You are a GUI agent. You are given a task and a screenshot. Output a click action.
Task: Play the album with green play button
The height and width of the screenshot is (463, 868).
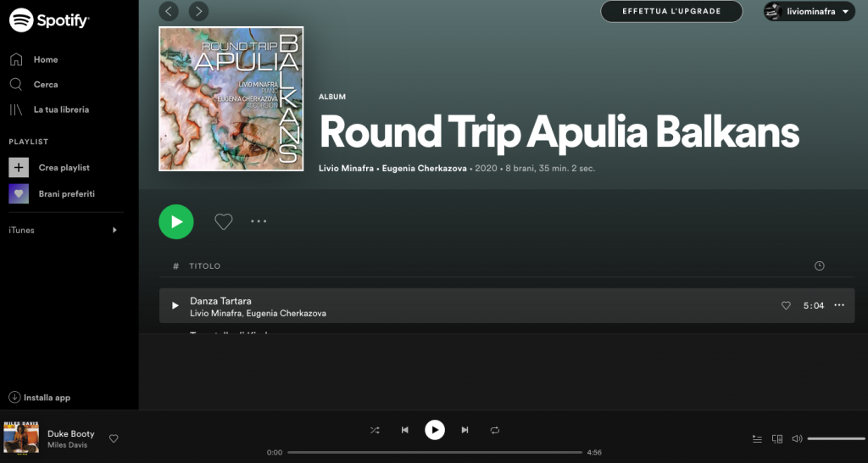coord(176,221)
